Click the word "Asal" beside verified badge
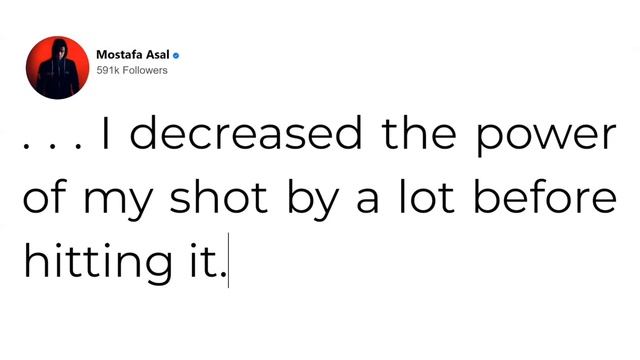The height and width of the screenshot is (360, 640). pyautogui.click(x=157, y=54)
